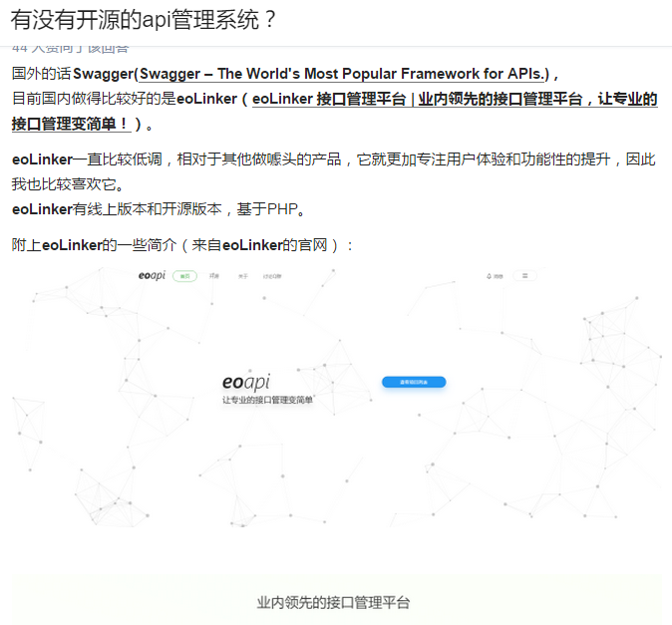Select the 关于 nav item
Image resolution: width=672 pixels, height=625 pixels.
242,276
